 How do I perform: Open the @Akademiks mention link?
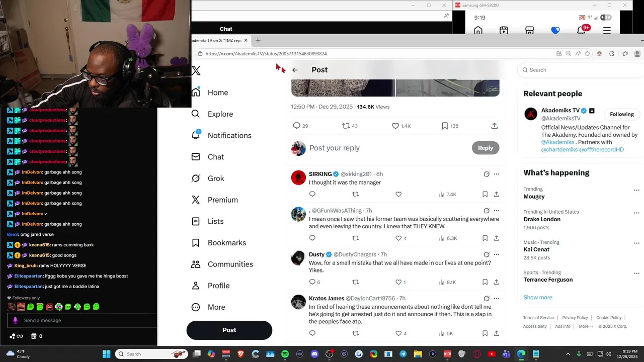tap(557, 142)
